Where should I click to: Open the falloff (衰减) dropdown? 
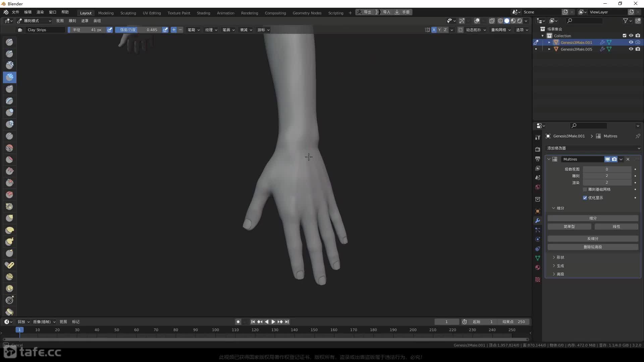click(246, 30)
